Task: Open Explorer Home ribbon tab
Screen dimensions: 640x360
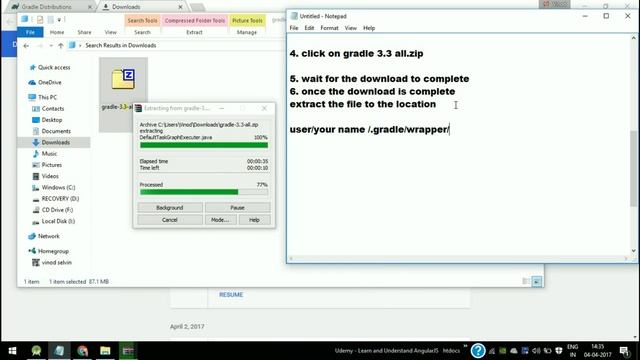Action: pos(57,32)
